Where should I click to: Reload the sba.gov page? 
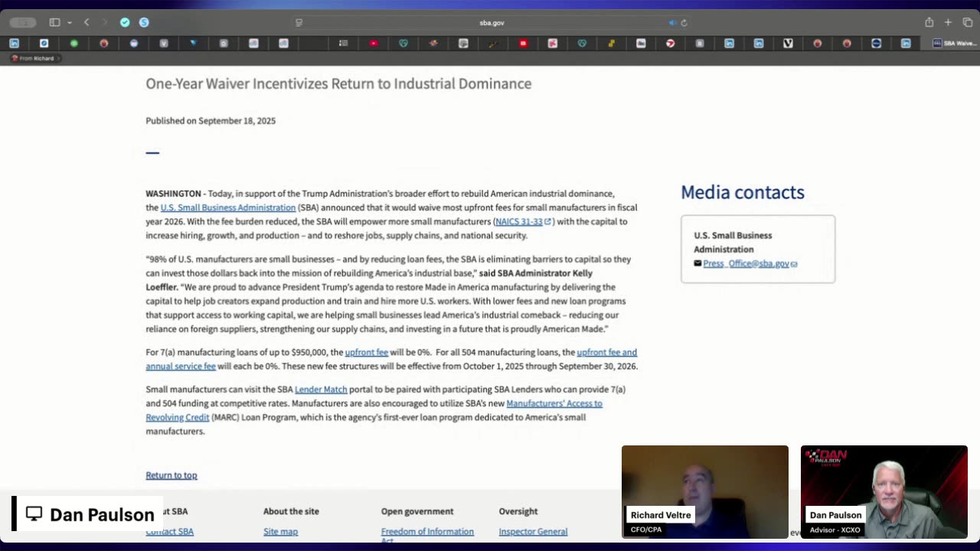click(x=684, y=23)
